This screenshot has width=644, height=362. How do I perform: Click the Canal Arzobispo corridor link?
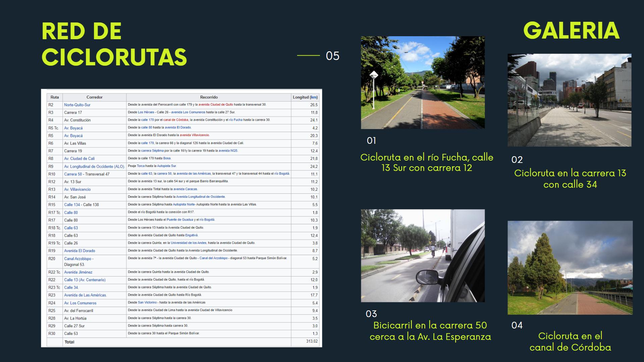78,259
